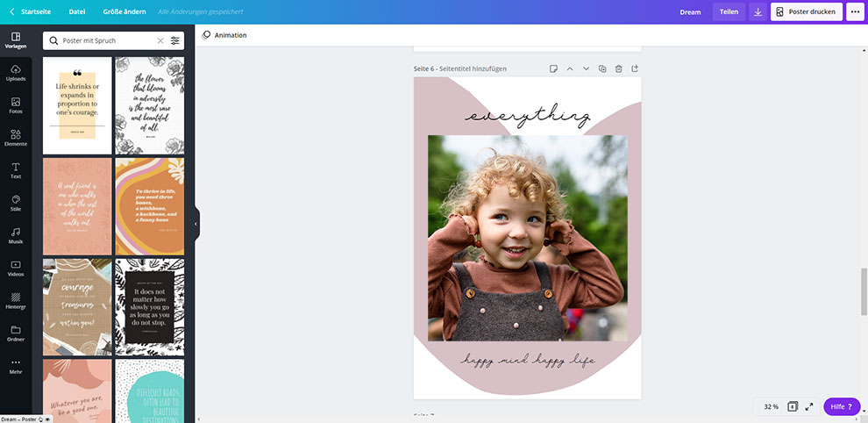This screenshot has height=423, width=868.
Task: Select the 'To thrive in life' template
Action: click(149, 206)
